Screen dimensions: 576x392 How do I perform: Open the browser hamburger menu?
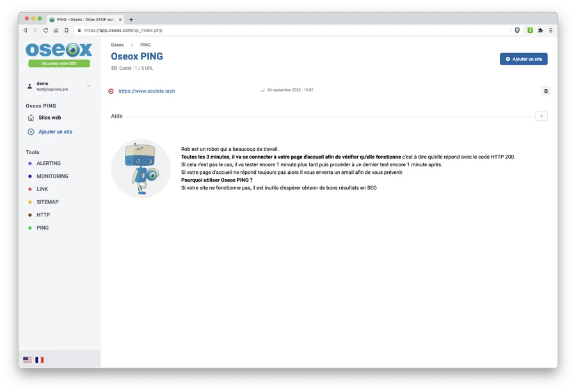(550, 31)
